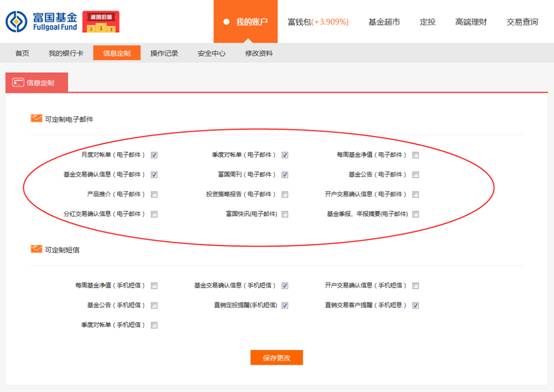Click the envelope icon beside 可定制短信

[x=36, y=249]
